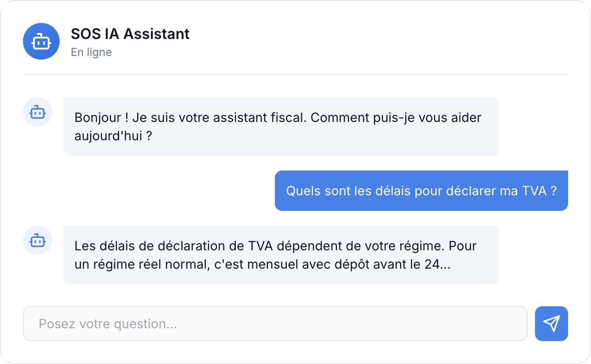Click the blue user message about TVA delays

click(x=421, y=191)
